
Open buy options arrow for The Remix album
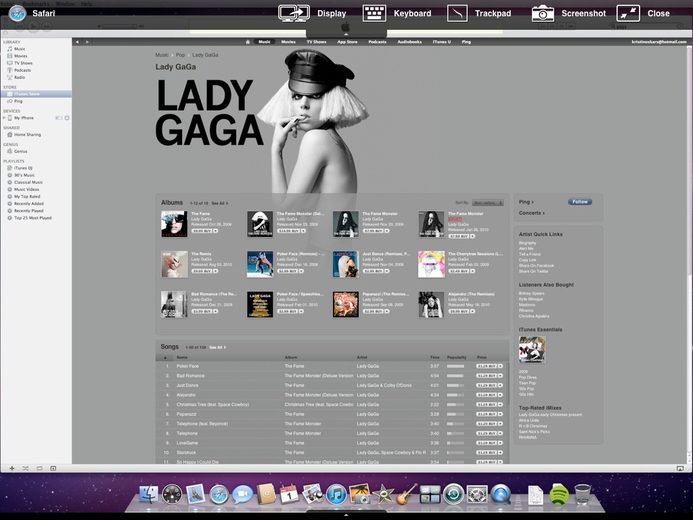tap(216, 271)
